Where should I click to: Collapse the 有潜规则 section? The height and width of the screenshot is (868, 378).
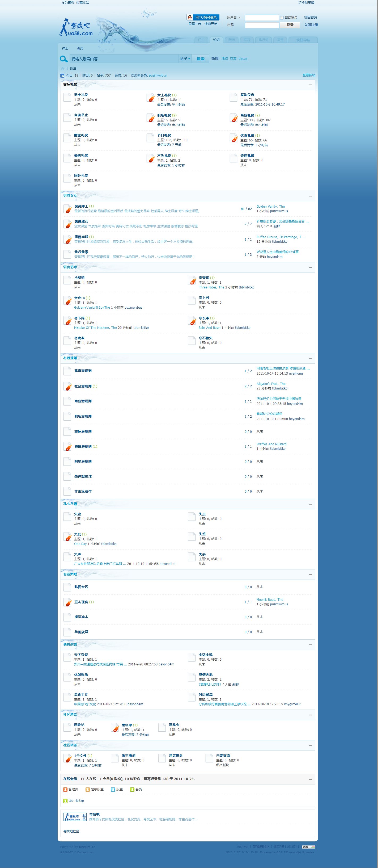tap(310, 359)
